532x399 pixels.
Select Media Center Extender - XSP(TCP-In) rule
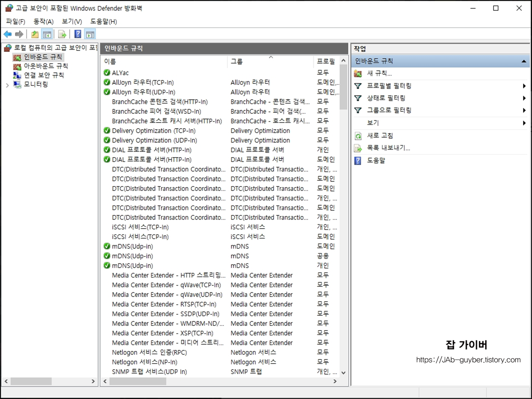tap(220, 333)
